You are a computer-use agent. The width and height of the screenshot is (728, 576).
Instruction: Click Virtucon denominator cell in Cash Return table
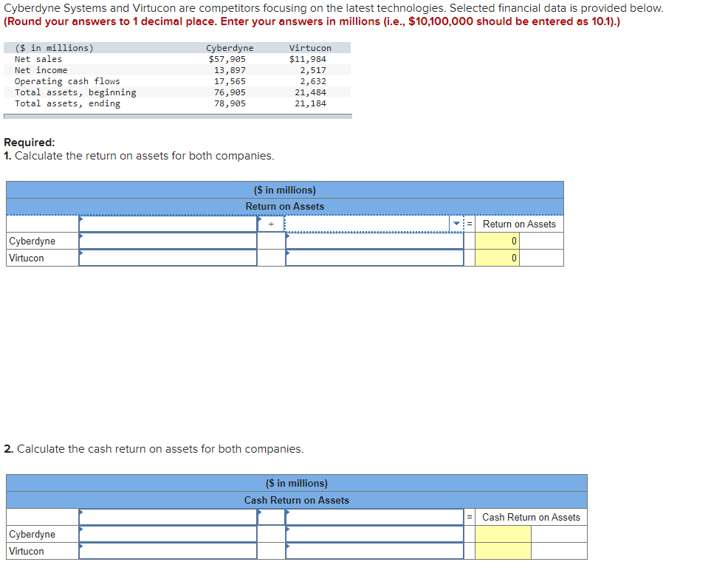(x=374, y=551)
